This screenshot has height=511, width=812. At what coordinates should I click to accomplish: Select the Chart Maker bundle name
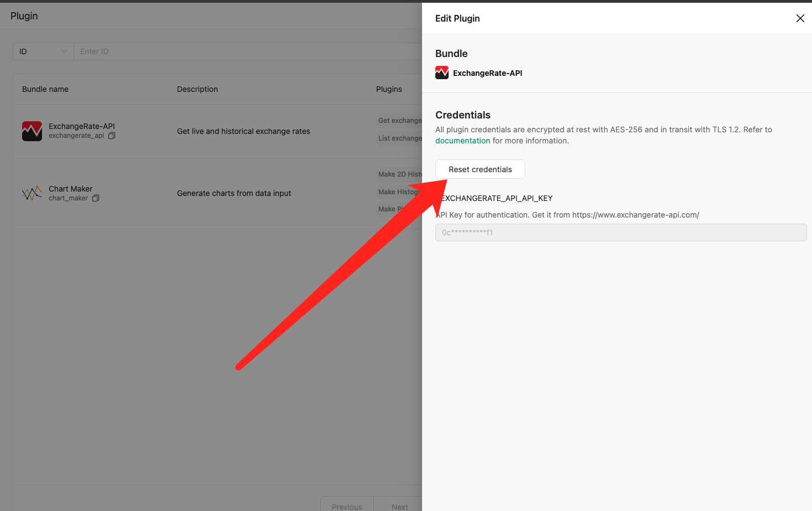[x=70, y=189]
